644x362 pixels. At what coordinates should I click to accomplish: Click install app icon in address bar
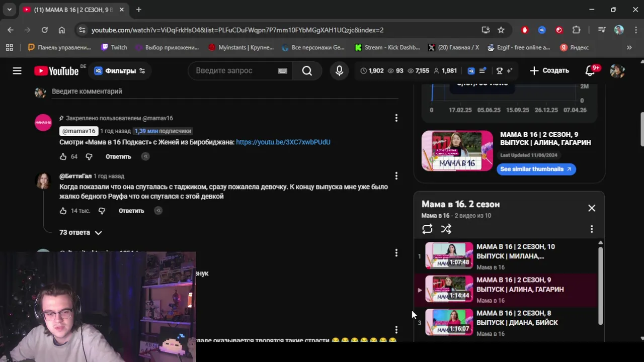(x=486, y=30)
